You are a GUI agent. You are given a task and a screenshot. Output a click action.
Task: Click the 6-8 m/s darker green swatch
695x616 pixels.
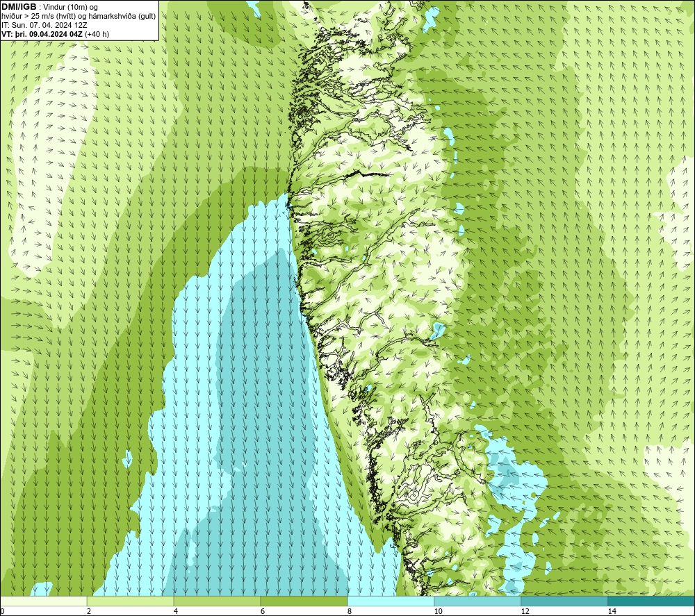(304, 601)
